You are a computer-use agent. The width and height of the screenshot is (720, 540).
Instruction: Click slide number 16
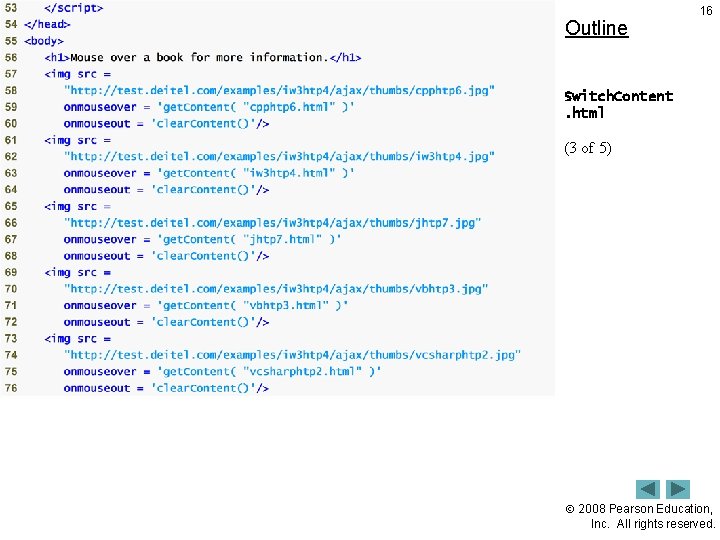706,10
